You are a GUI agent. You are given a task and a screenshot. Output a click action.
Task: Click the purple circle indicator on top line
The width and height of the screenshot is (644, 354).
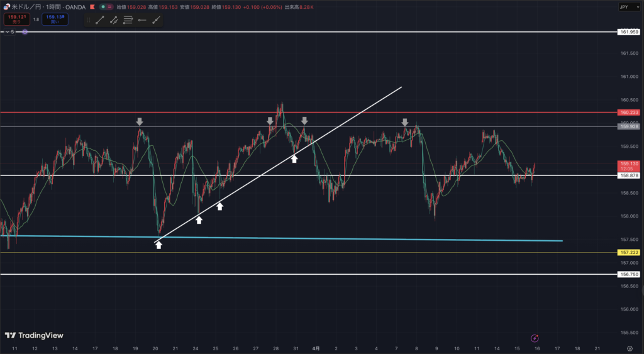coord(25,31)
